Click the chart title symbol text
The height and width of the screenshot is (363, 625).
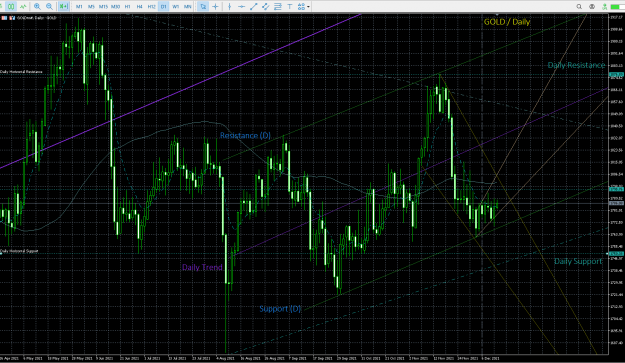[37, 18]
